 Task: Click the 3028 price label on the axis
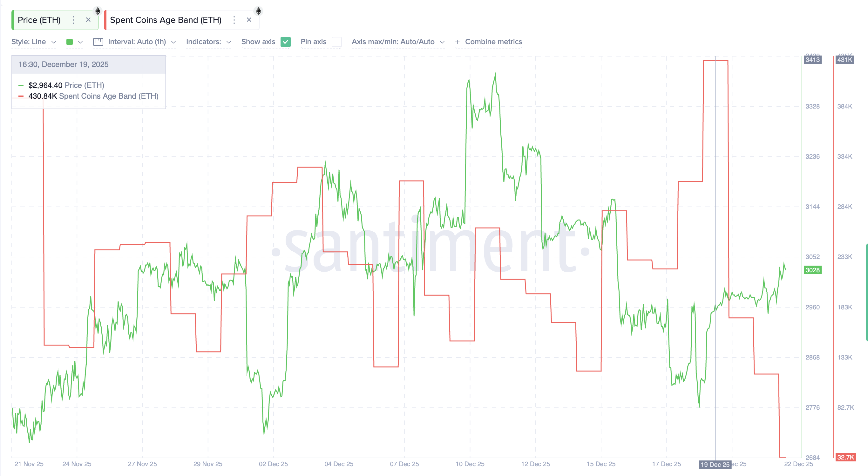click(x=812, y=270)
